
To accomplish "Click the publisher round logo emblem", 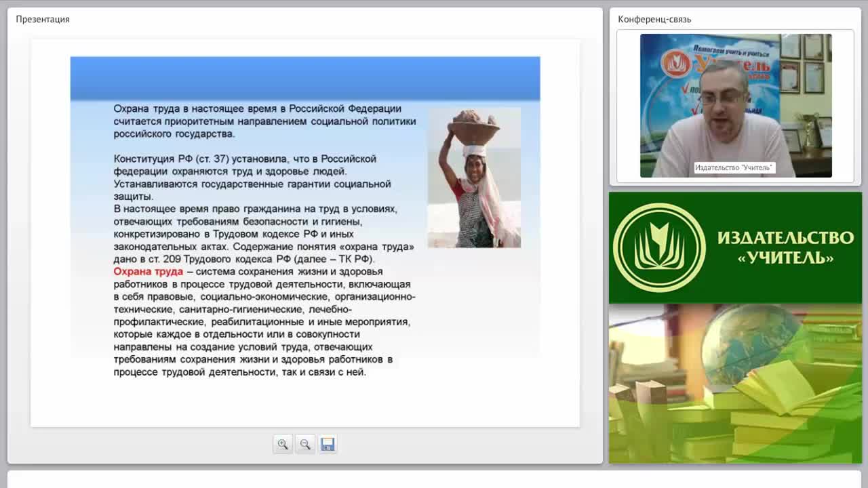I will click(x=658, y=248).
